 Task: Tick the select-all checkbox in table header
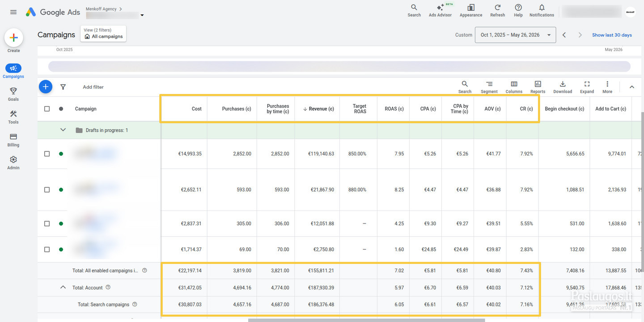pos(47,109)
